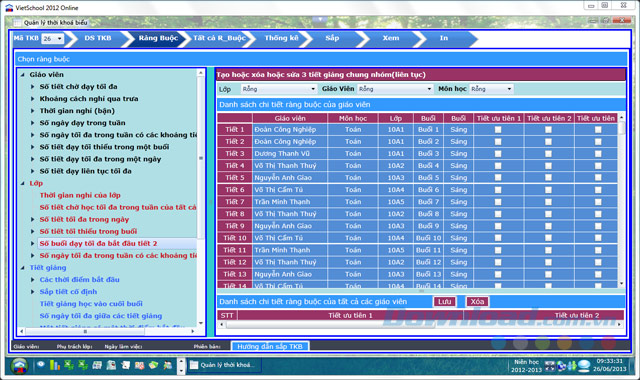Image resolution: width=640 pixels, height=380 pixels.
Task: Select Tiết giảng học vào cuối buổi item
Action: pyautogui.click(x=91, y=304)
